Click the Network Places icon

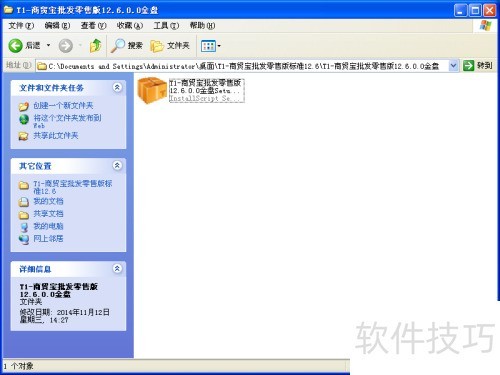pos(24,239)
